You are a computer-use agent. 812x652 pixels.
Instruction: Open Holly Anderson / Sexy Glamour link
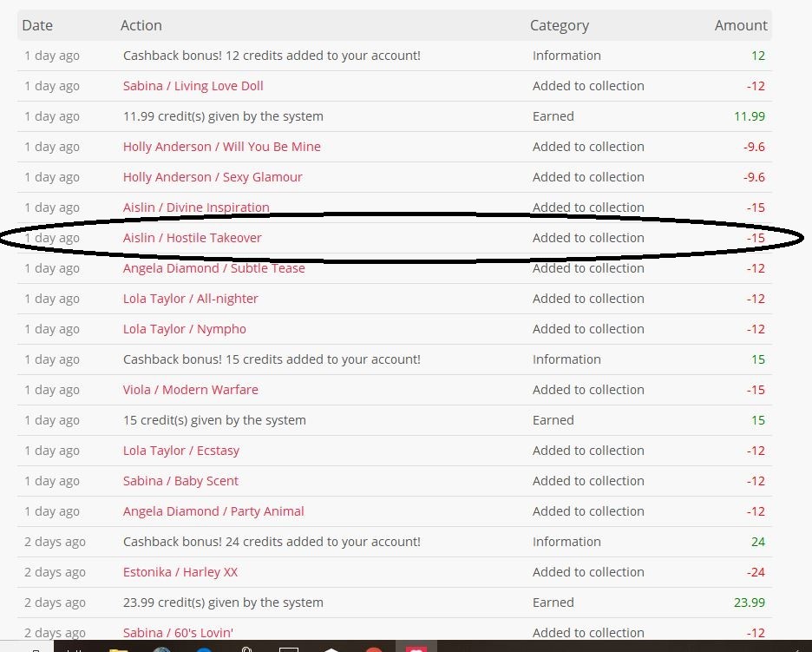click(213, 177)
